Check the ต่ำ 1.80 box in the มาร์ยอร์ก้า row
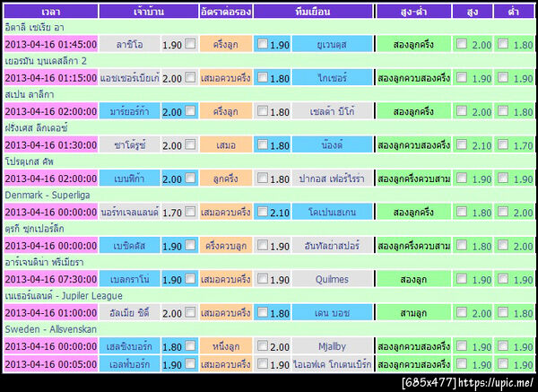This screenshot has height=392, width=538. [x=503, y=111]
